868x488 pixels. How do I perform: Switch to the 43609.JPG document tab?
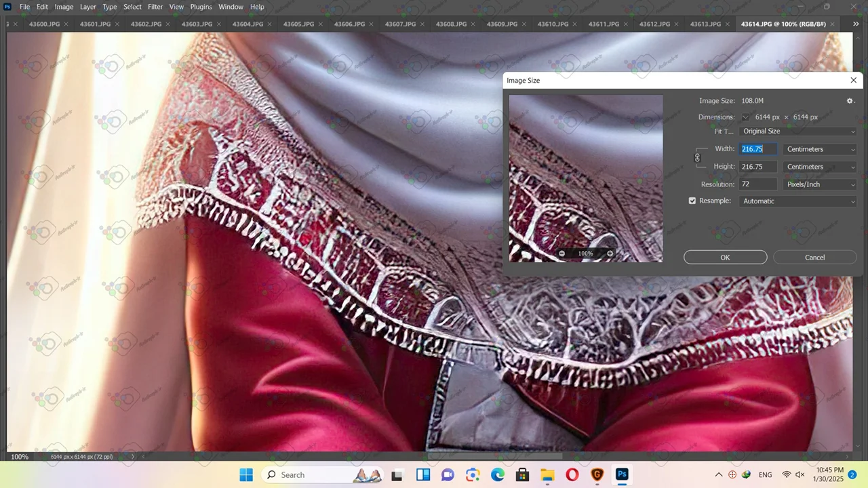502,24
